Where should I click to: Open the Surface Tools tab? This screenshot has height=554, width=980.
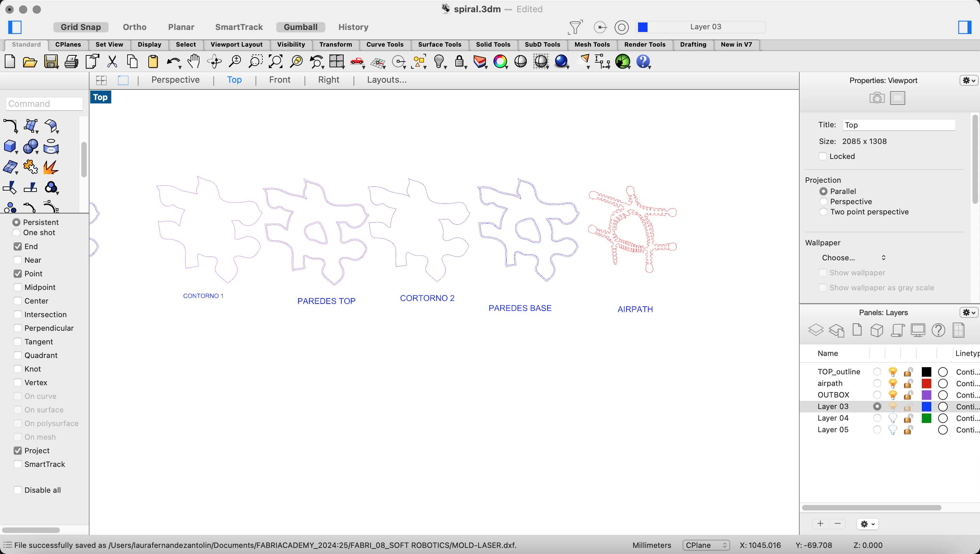439,45
